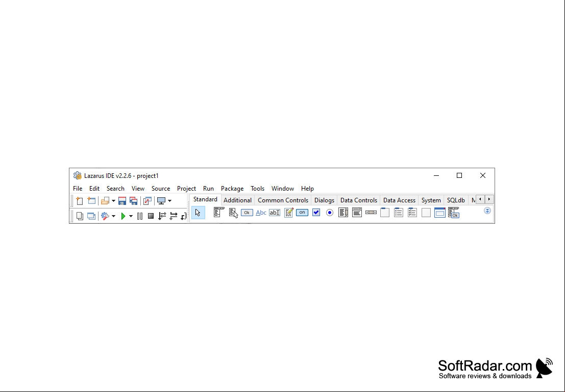Click the Step Over icon
This screenshot has width=565, height=392.
point(174,216)
